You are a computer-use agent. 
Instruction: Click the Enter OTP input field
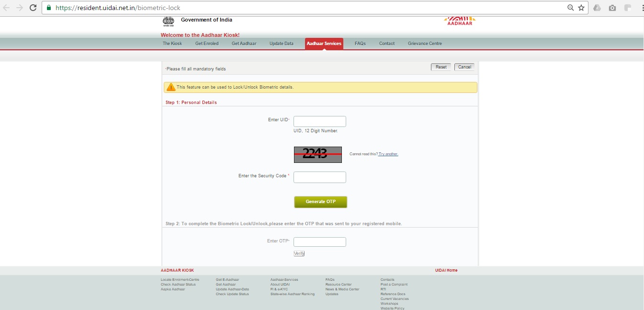click(320, 242)
